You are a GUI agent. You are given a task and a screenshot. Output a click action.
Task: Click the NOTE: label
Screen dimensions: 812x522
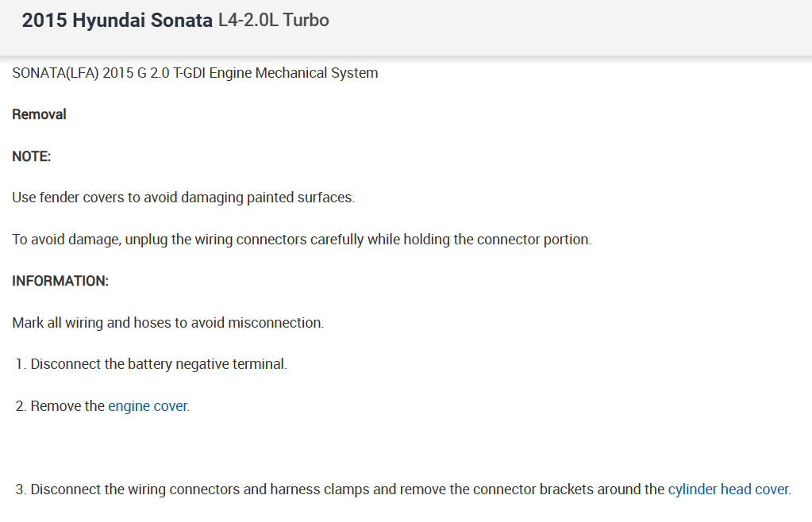tap(32, 156)
